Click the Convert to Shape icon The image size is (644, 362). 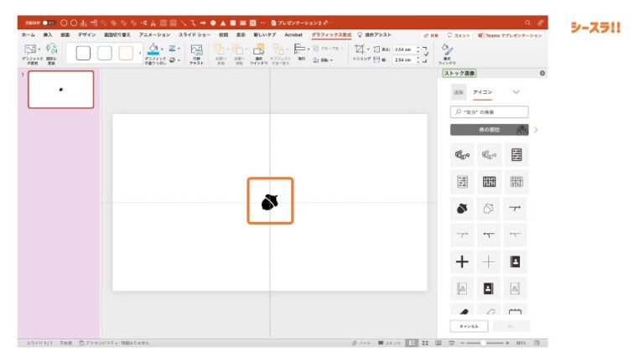51,54
